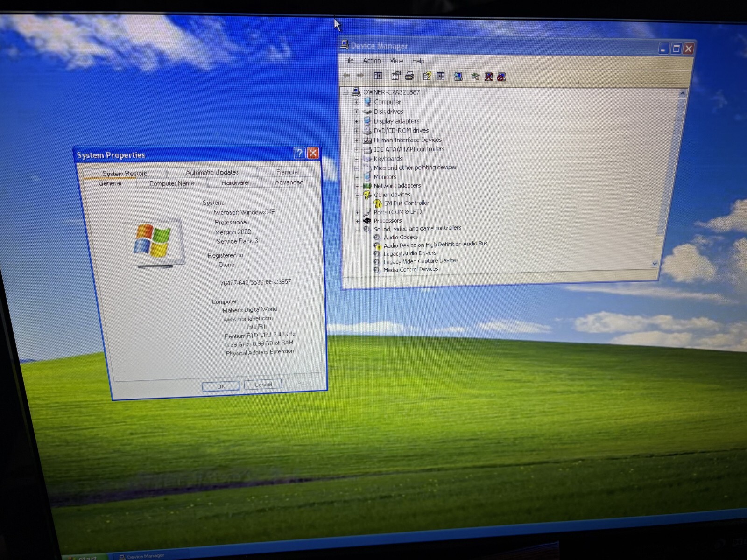Click the Other devices question mark icon

(367, 195)
